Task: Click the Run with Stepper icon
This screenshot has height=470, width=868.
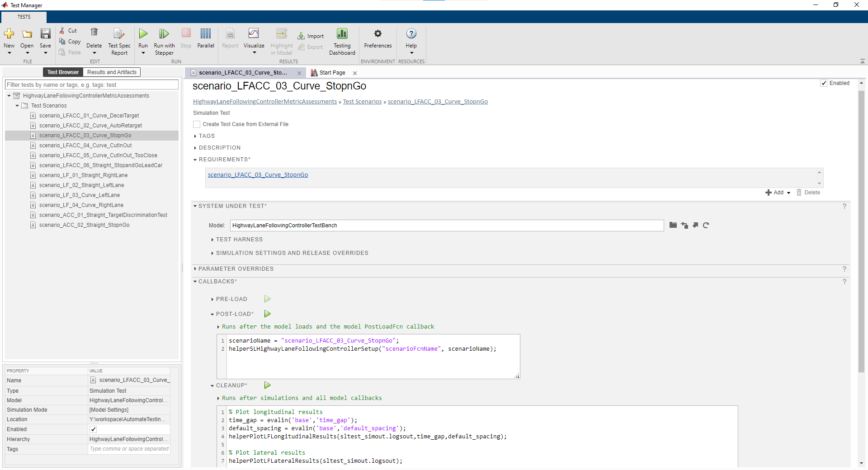Action: click(x=164, y=34)
